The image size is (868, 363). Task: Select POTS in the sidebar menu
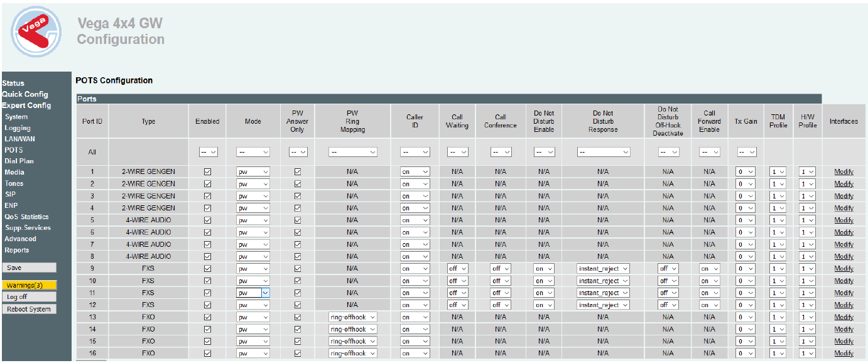click(14, 150)
